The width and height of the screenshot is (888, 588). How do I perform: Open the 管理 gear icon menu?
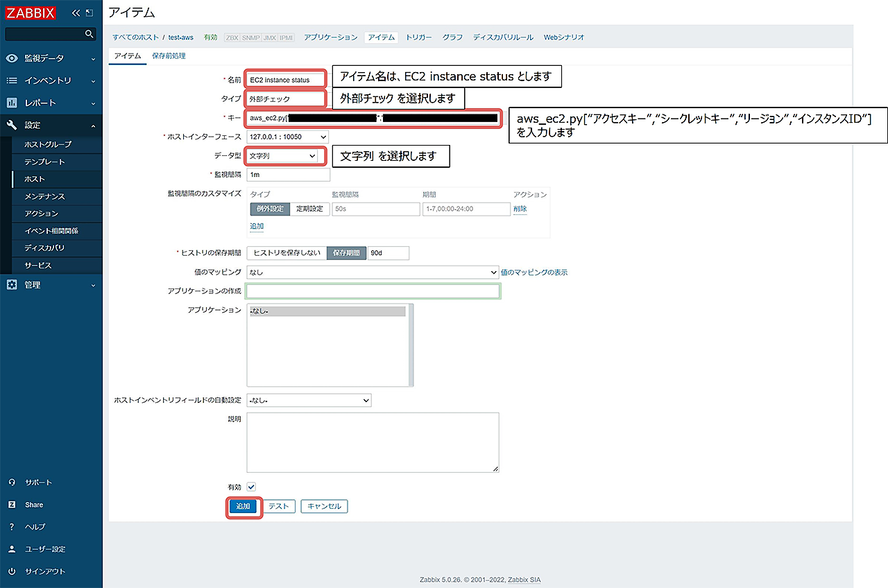pos(12,285)
